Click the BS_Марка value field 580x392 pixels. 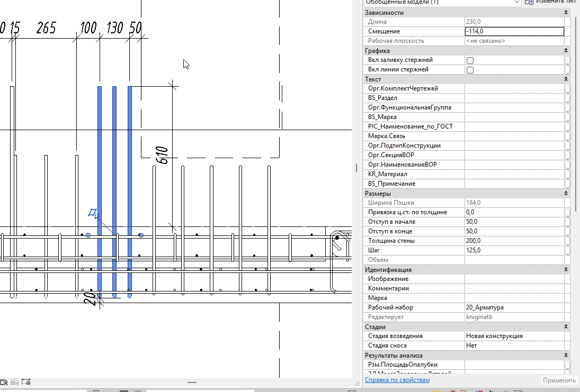click(x=514, y=117)
